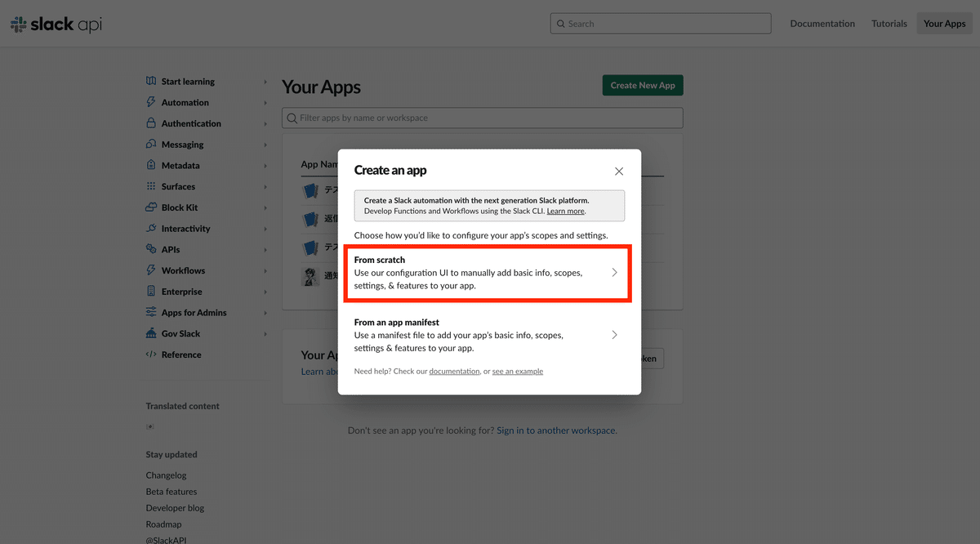Select the Messaging icon in sidebar

[151, 144]
